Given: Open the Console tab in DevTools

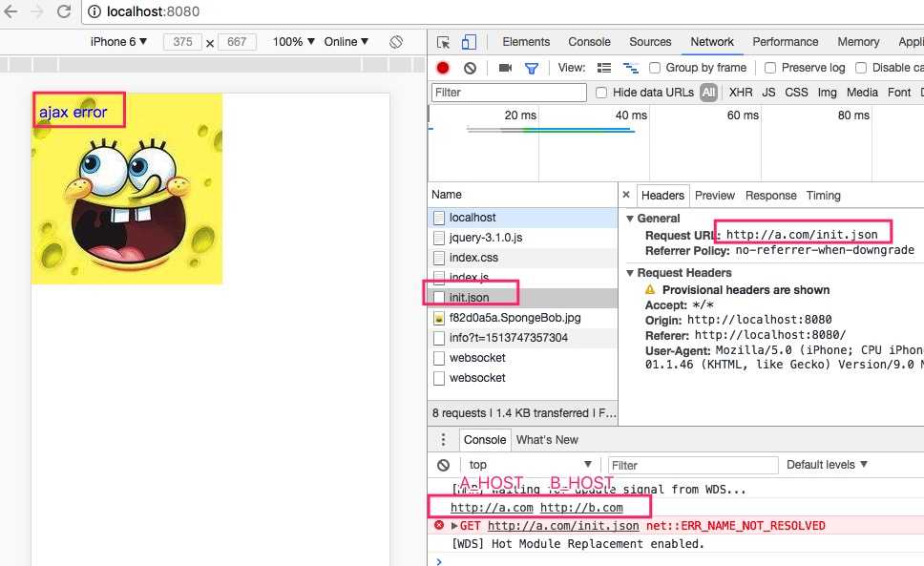Looking at the screenshot, I should pos(589,42).
